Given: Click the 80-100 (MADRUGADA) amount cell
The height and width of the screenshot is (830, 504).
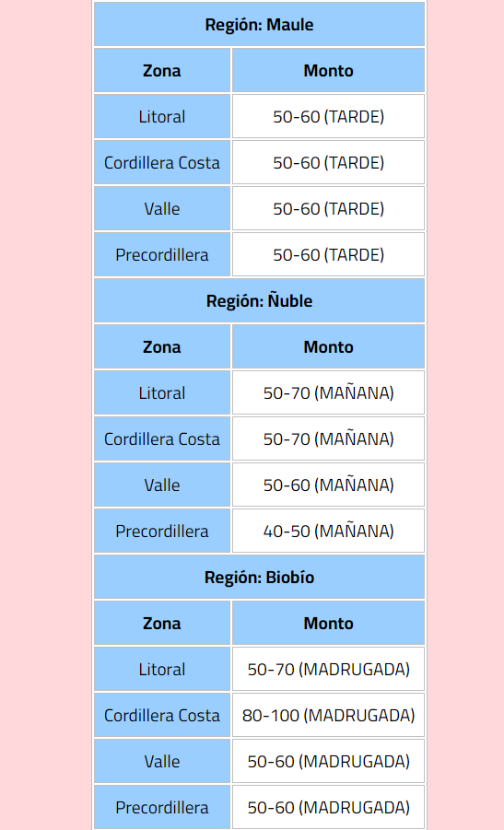Looking at the screenshot, I should [328, 715].
